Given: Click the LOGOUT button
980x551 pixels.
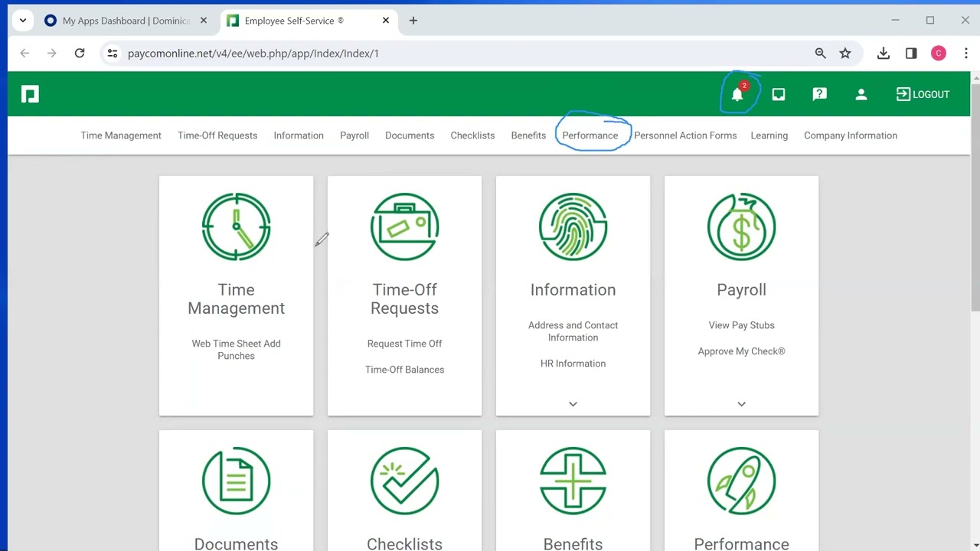Looking at the screenshot, I should [923, 94].
